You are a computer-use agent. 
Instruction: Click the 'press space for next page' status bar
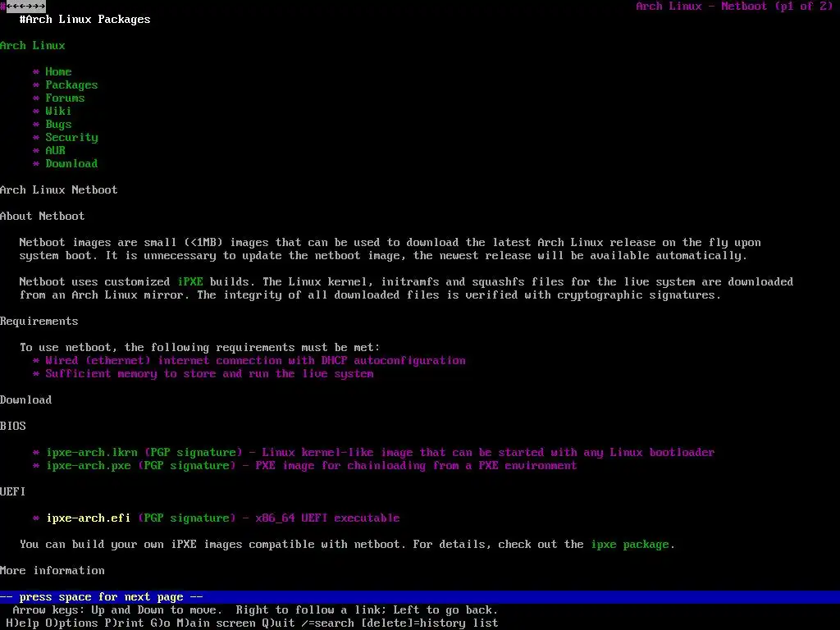point(420,597)
